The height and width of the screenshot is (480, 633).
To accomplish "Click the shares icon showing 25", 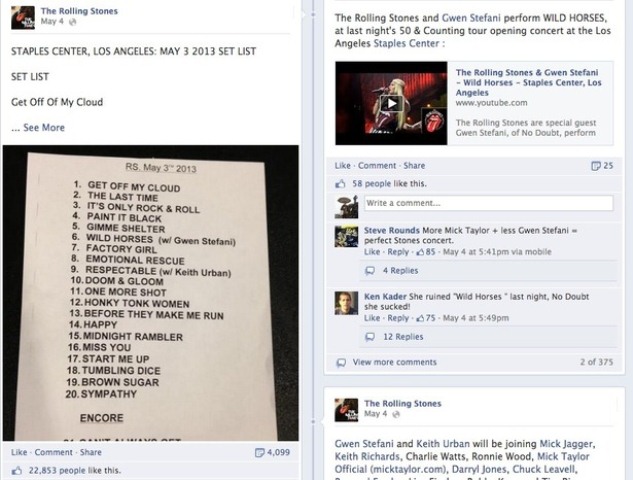I will 596,166.
